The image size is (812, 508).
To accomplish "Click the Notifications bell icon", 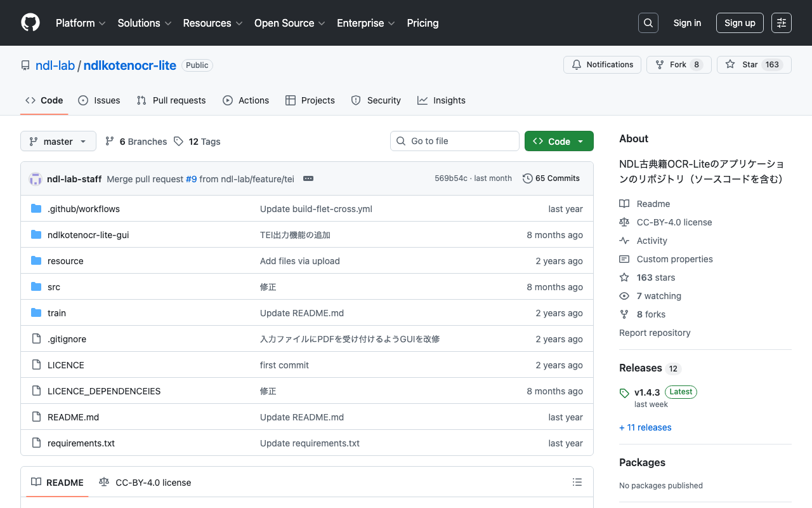I will [577, 64].
